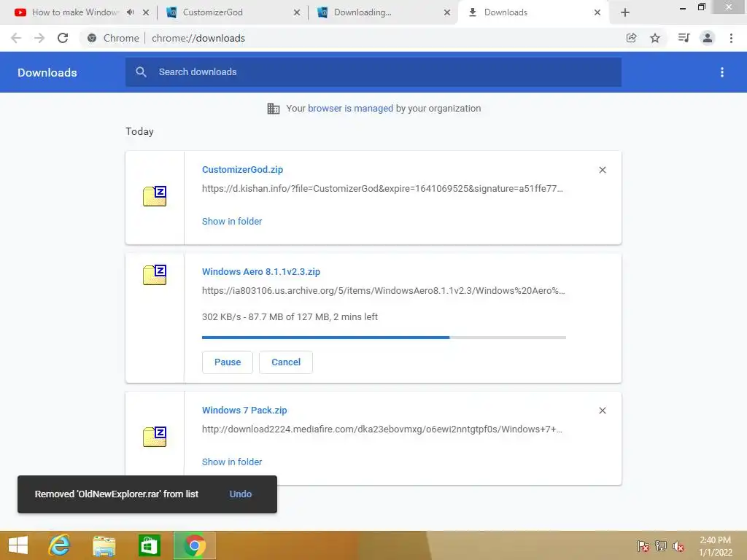Close the Downloading... tab

tap(447, 12)
